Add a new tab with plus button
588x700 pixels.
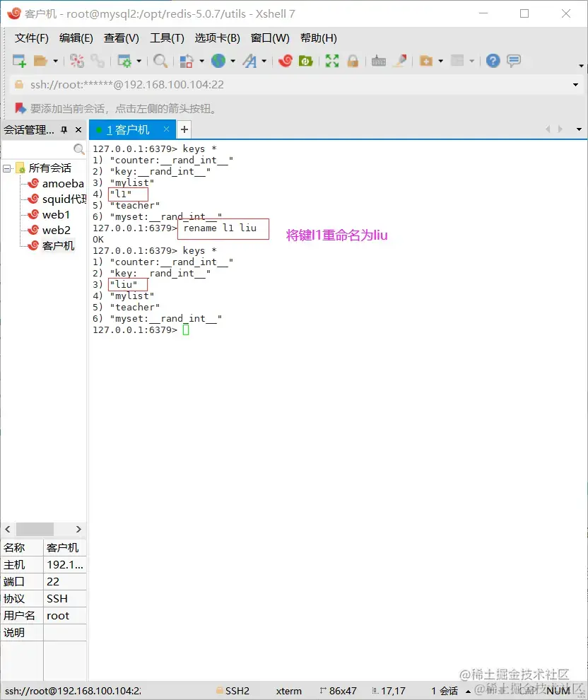click(184, 129)
